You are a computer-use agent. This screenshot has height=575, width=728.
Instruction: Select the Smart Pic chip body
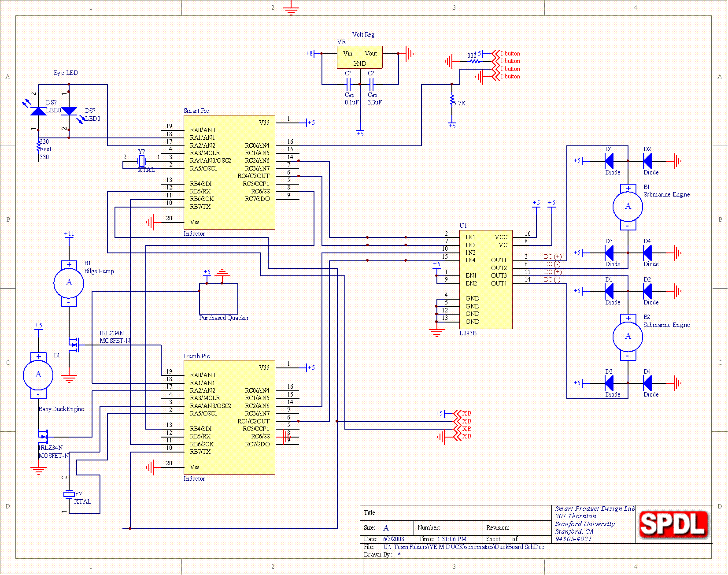coord(229,172)
